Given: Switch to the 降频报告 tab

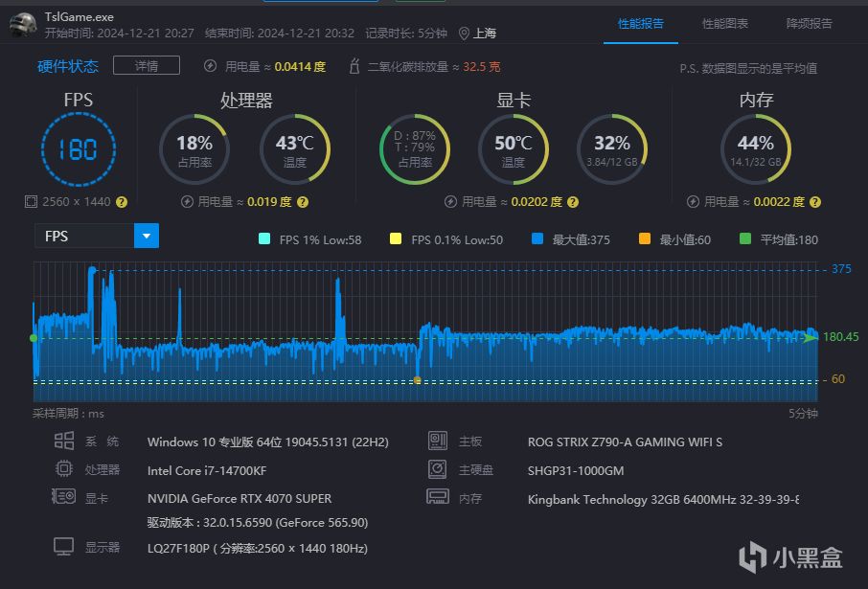Looking at the screenshot, I should (809, 23).
